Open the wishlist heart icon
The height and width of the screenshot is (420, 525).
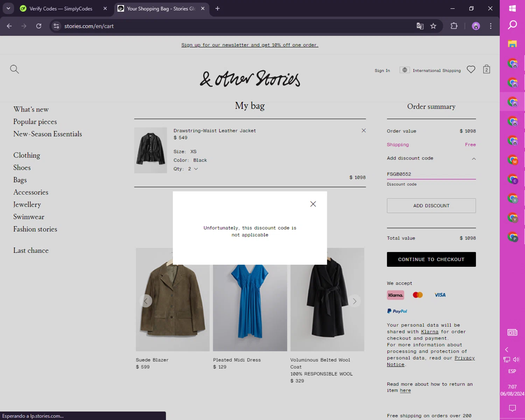[471, 70]
